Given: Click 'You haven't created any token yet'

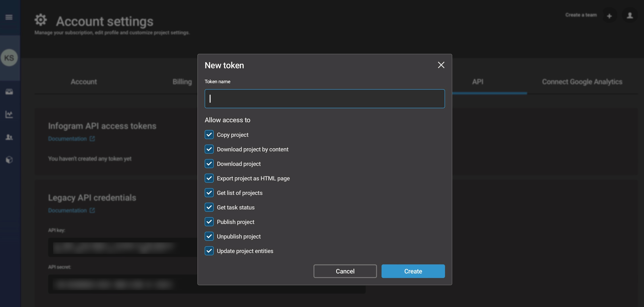Looking at the screenshot, I should [x=90, y=159].
